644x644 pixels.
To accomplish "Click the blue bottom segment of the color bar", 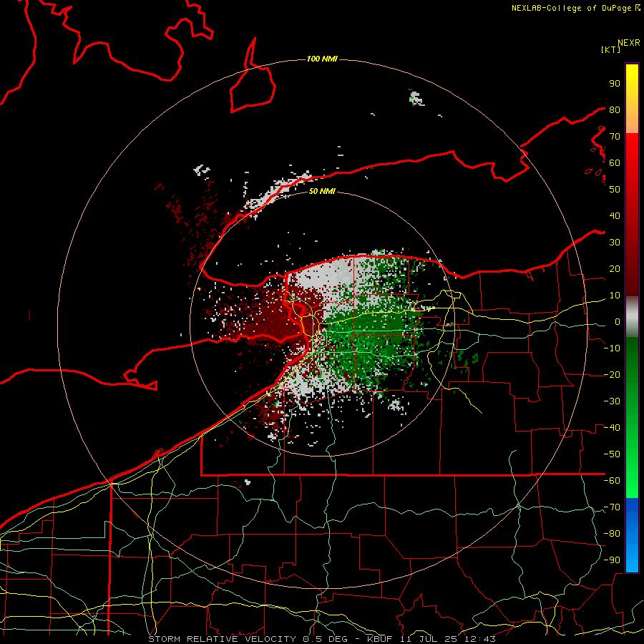I will click(x=632, y=535).
